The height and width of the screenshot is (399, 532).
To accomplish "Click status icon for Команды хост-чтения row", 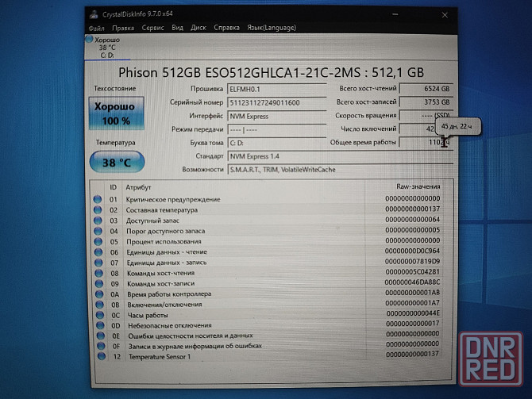I will tap(99, 273).
